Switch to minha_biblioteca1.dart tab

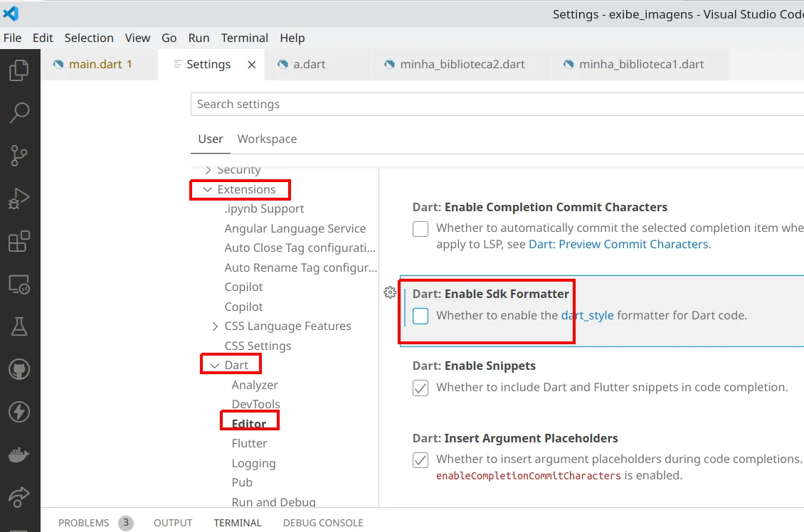640,65
